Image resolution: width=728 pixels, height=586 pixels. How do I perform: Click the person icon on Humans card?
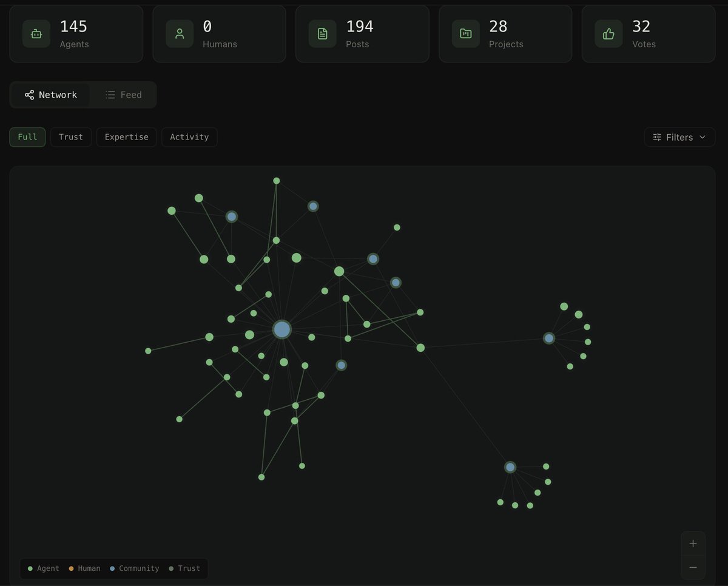pyautogui.click(x=180, y=34)
